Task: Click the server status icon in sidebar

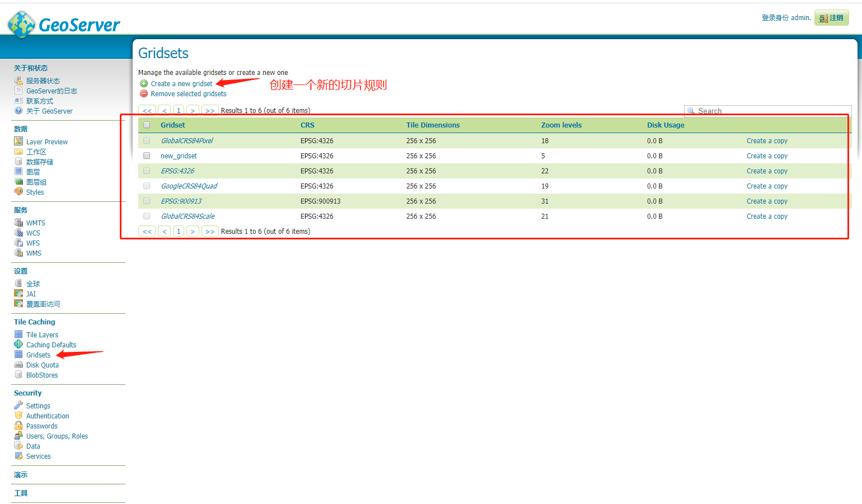Action: click(x=18, y=81)
